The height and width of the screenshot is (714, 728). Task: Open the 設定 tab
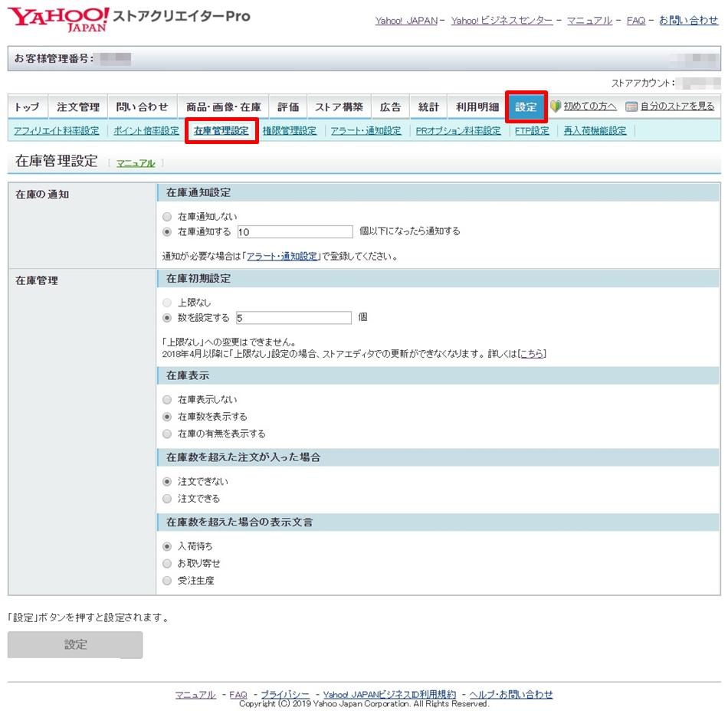click(526, 106)
